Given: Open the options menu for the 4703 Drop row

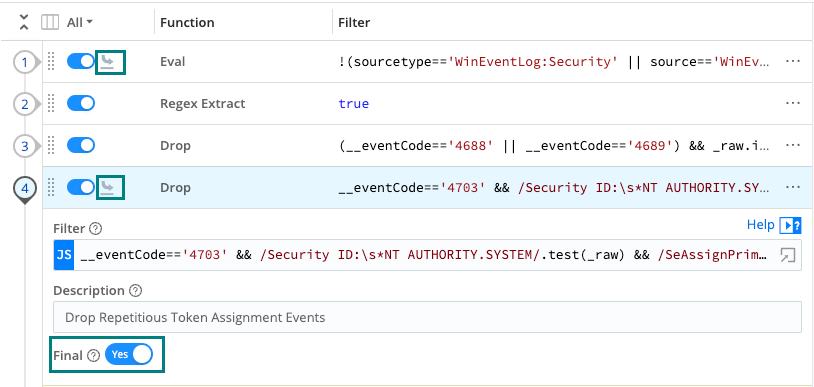Looking at the screenshot, I should coord(792,187).
